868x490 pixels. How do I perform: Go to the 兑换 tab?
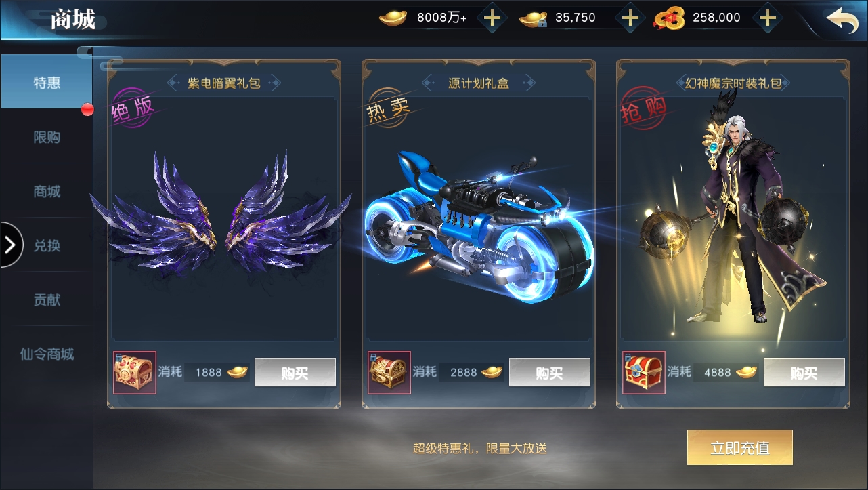point(47,245)
